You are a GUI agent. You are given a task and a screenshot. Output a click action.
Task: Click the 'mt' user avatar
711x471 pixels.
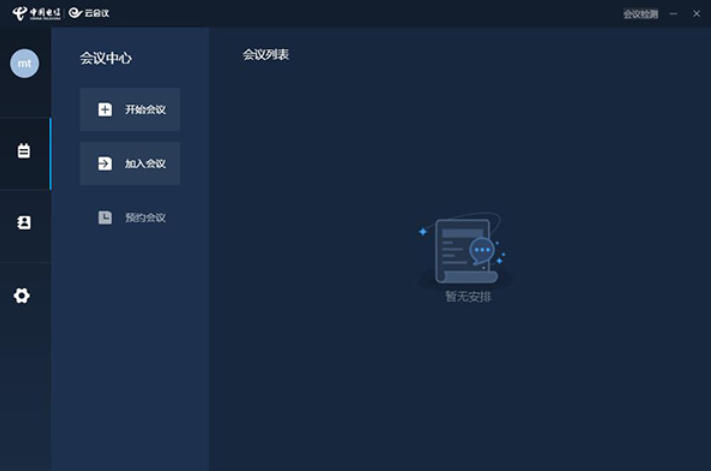click(24, 63)
